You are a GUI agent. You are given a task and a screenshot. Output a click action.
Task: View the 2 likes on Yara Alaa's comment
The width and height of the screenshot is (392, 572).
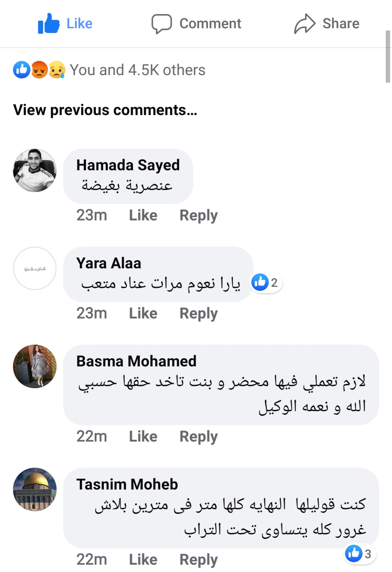266,283
